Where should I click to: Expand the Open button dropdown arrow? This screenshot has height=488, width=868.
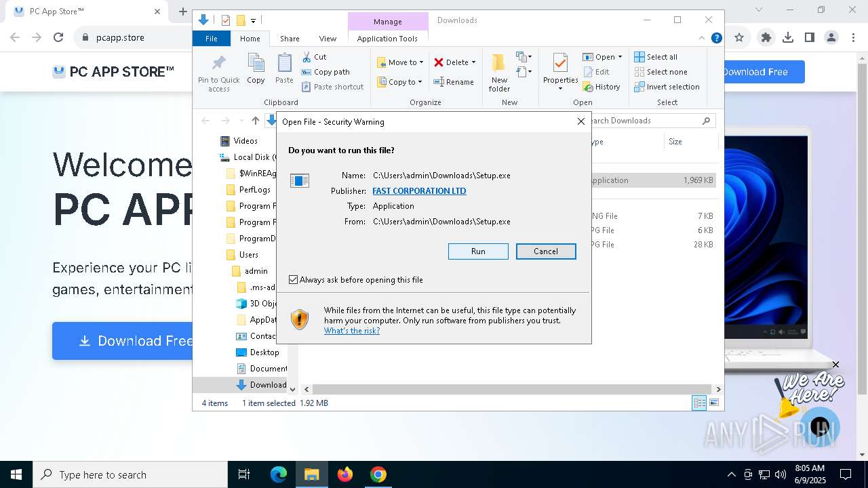click(x=620, y=57)
